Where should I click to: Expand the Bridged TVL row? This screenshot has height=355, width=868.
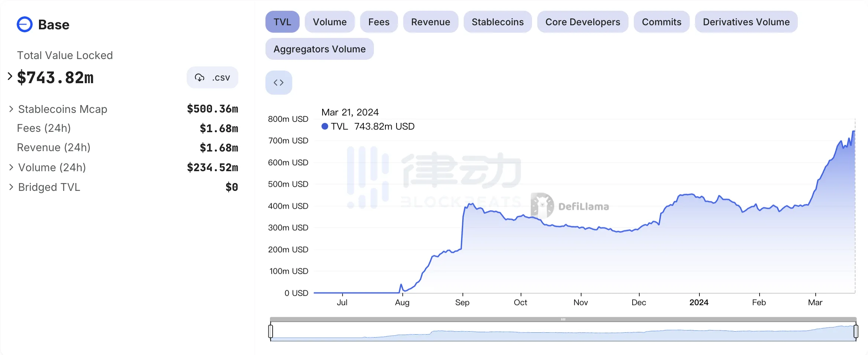(x=11, y=187)
